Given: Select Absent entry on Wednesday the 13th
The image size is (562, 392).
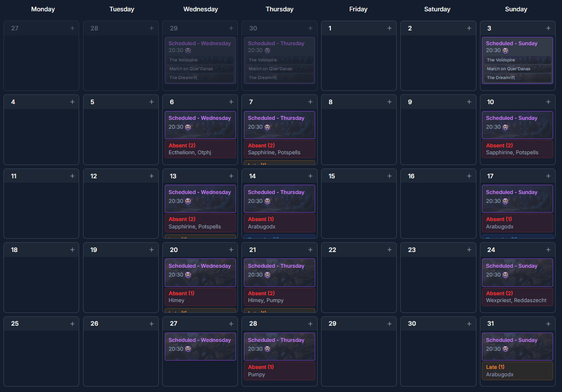Looking at the screenshot, I should point(200,223).
